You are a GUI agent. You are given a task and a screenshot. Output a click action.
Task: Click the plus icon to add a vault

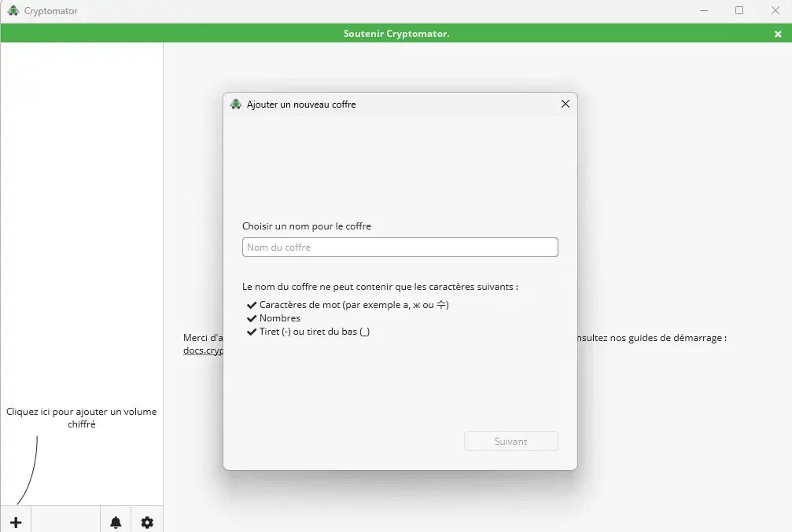pyautogui.click(x=15, y=519)
